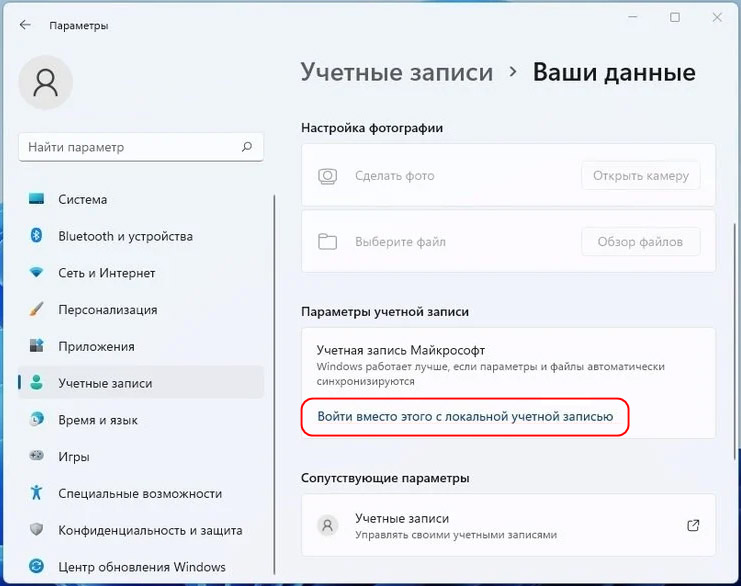Go to Игры settings
The image size is (741, 586).
(141, 457)
